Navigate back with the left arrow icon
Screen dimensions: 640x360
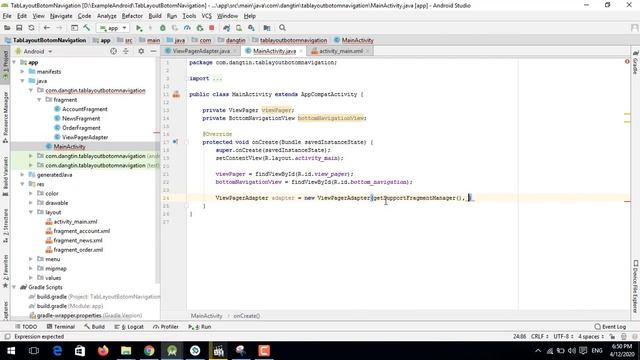point(47,28)
